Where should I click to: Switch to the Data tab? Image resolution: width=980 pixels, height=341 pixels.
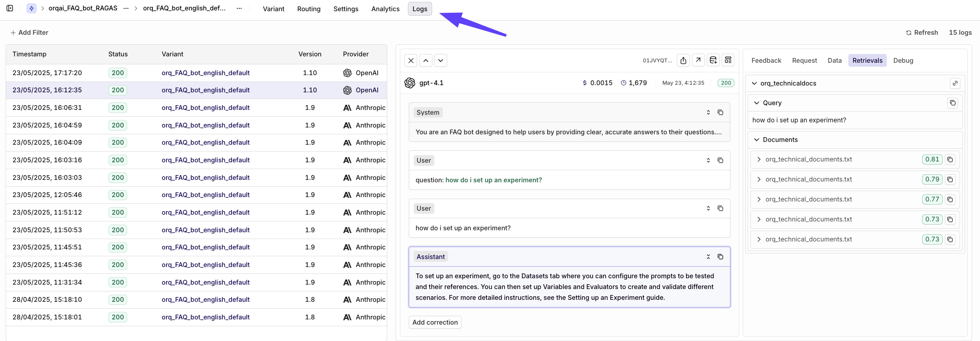pos(835,60)
